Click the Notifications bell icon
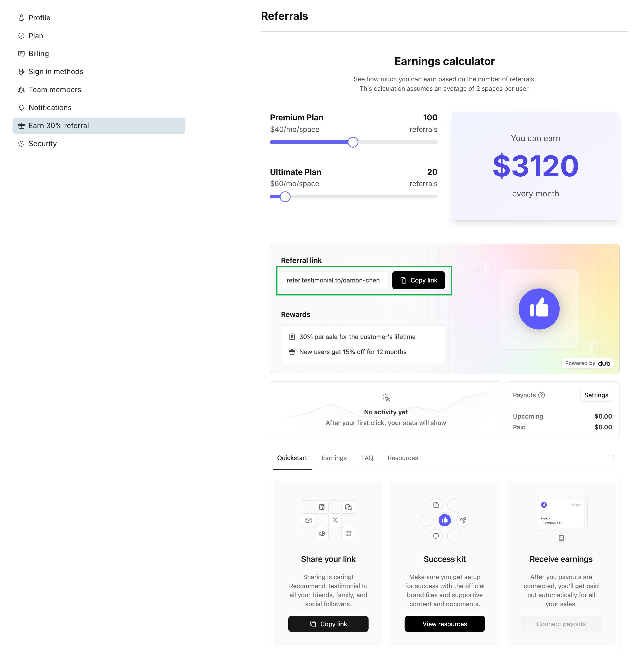The height and width of the screenshot is (667, 644). pos(21,108)
